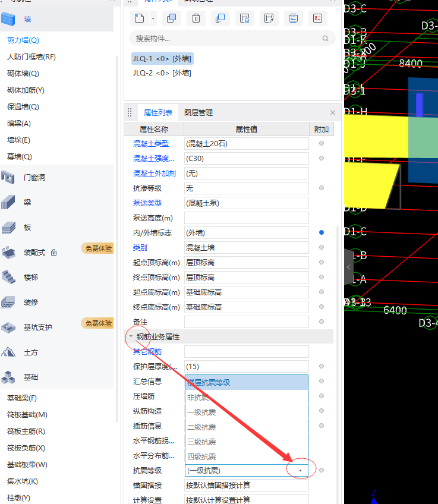Select 砌体墙(Q) item

tap(23, 74)
